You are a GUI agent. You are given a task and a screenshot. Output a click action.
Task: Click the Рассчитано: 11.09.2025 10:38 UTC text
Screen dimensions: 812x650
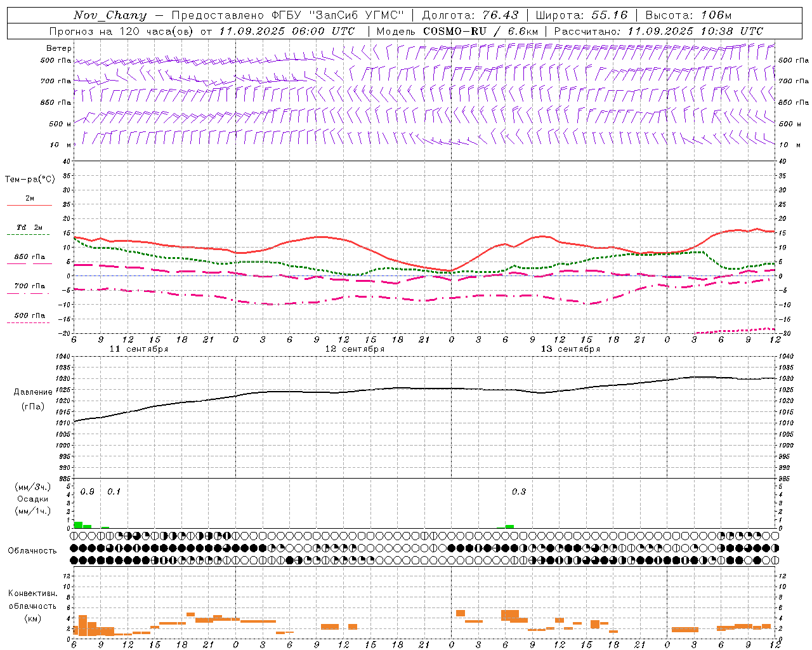[x=658, y=31]
